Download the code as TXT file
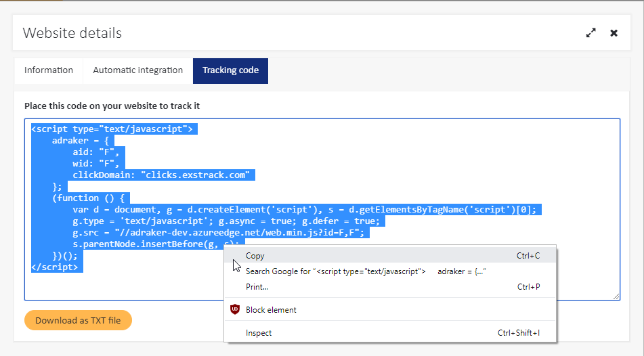This screenshot has height=356, width=644. (x=78, y=320)
